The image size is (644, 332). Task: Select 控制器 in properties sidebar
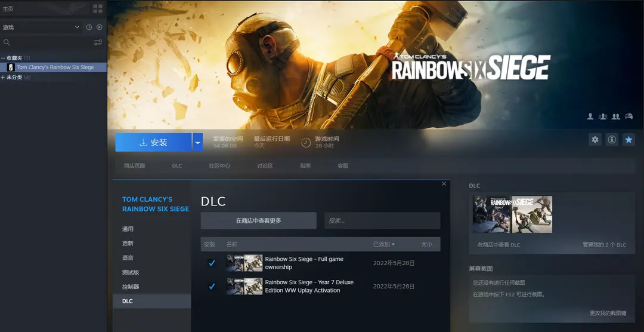pos(151,287)
